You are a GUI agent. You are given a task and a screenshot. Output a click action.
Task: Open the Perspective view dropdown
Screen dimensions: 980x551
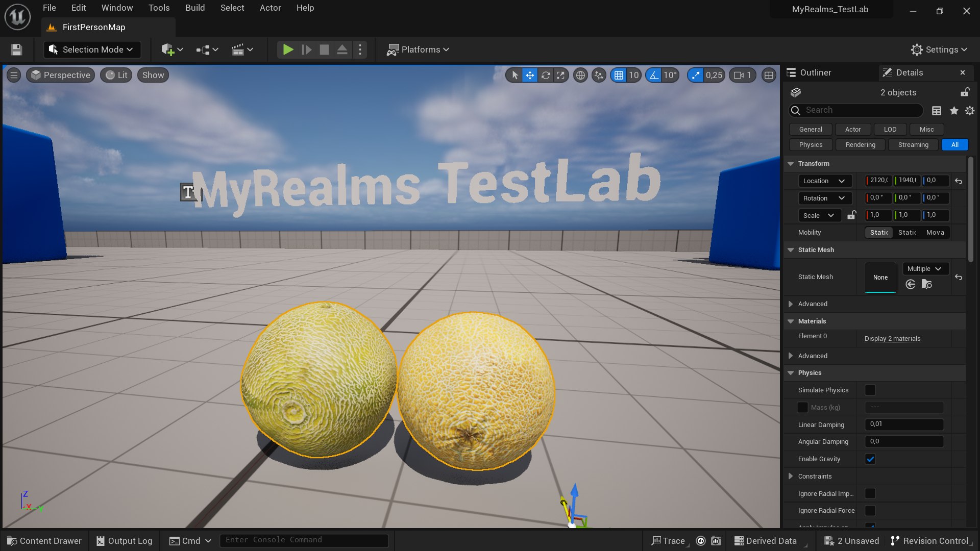click(61, 75)
